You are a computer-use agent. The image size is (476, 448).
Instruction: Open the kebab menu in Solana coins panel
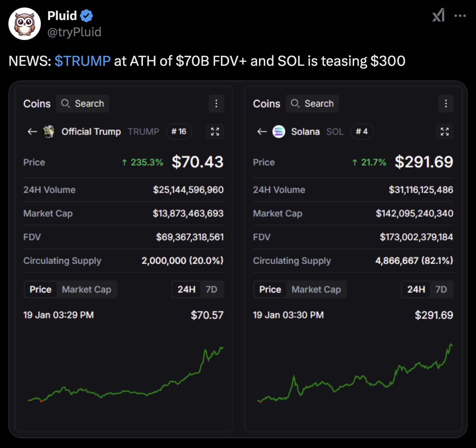click(x=446, y=103)
